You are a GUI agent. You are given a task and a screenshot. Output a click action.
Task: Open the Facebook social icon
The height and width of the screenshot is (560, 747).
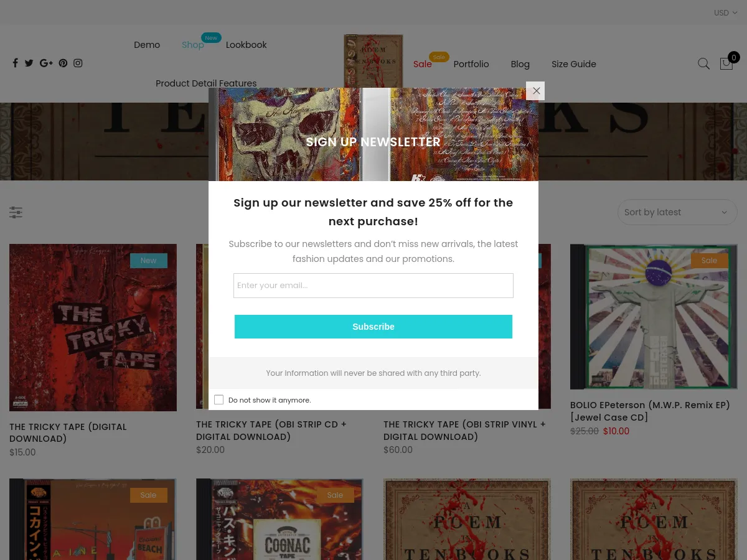[15, 63]
